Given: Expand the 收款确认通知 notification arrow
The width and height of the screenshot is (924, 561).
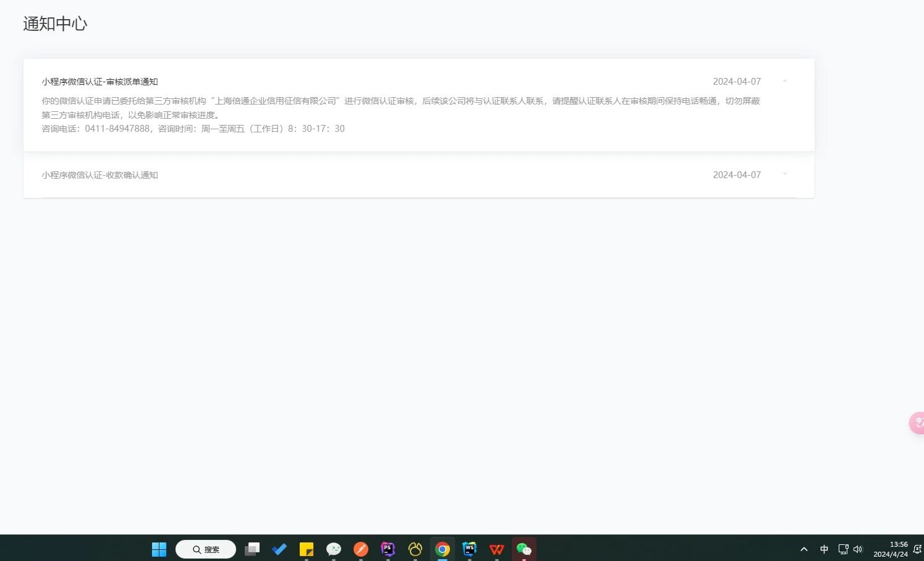Looking at the screenshot, I should pos(785,174).
